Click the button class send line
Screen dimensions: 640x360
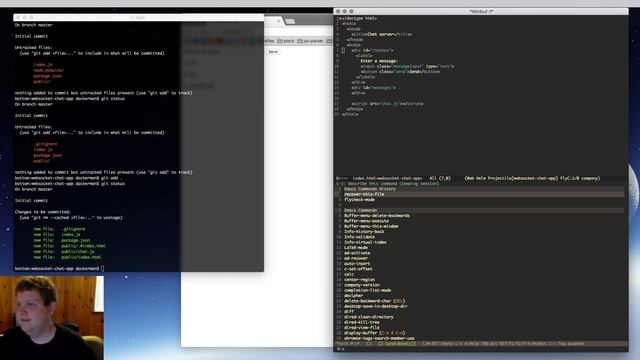point(400,71)
